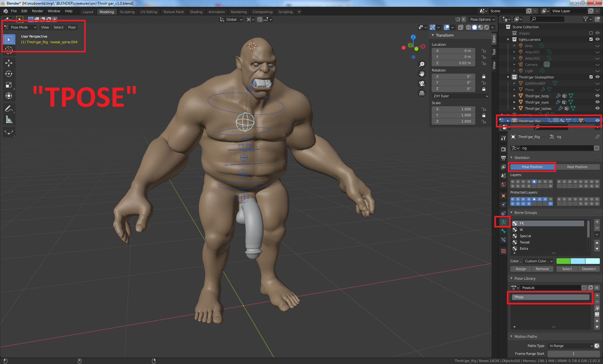Add a new pose to Pose Library
The height and width of the screenshot is (364, 603).
pos(597,296)
